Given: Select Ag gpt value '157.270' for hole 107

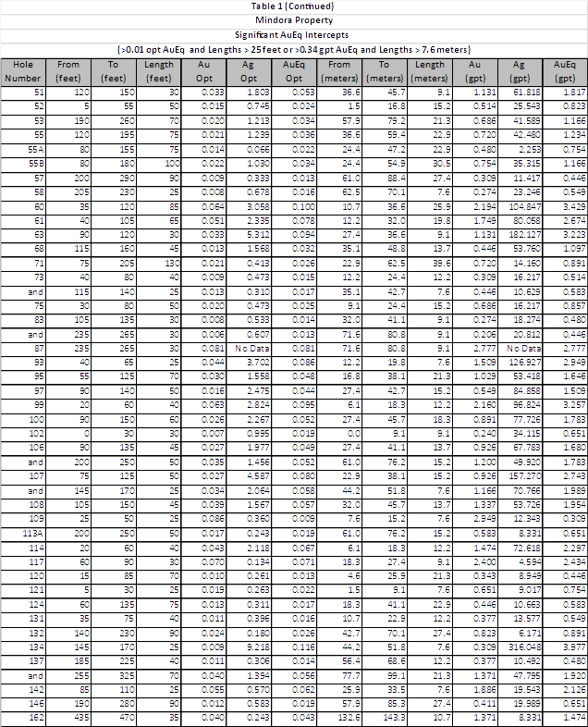Looking at the screenshot, I should pos(524,476).
